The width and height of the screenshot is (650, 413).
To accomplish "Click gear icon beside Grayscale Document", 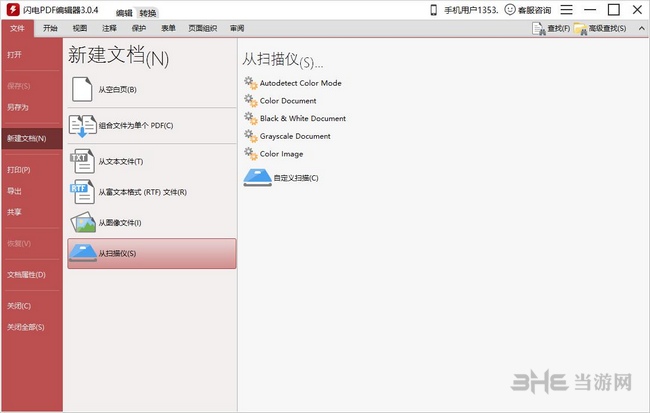I will (251, 136).
